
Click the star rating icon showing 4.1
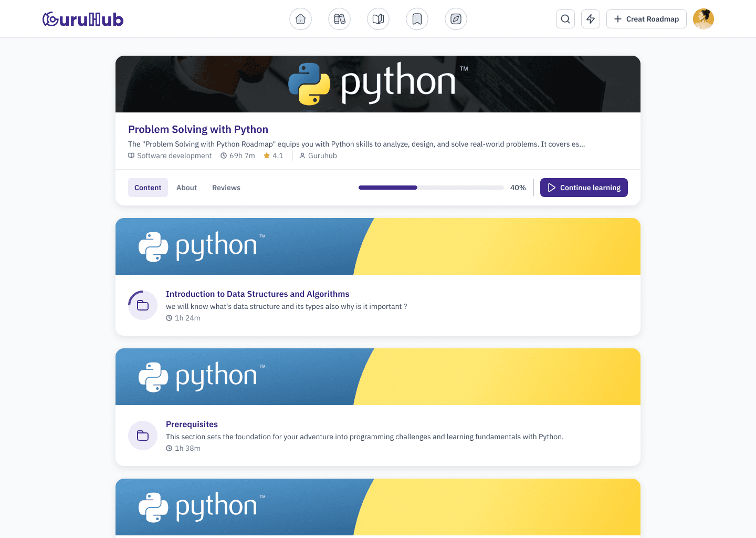tap(267, 156)
